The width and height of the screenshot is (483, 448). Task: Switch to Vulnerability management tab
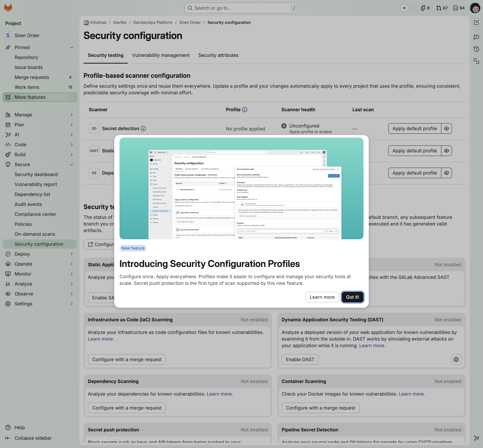[161, 55]
